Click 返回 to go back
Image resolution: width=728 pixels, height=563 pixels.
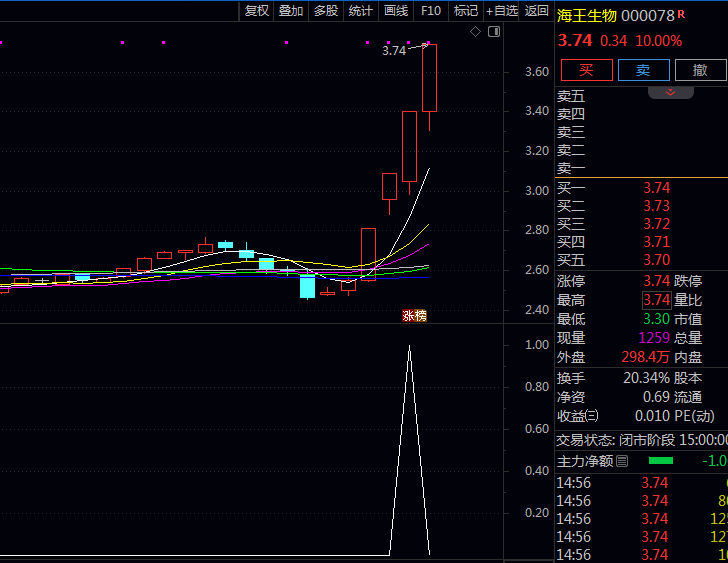pyautogui.click(x=537, y=11)
